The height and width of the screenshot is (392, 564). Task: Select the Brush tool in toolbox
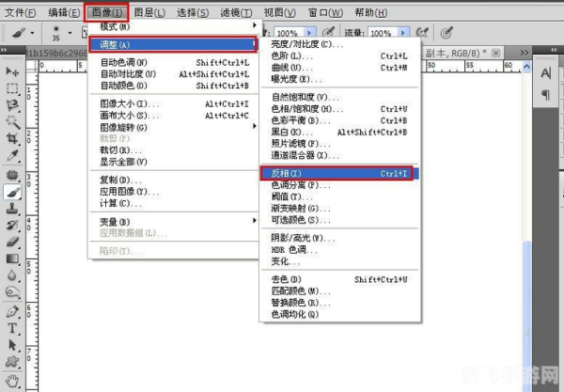click(x=12, y=192)
